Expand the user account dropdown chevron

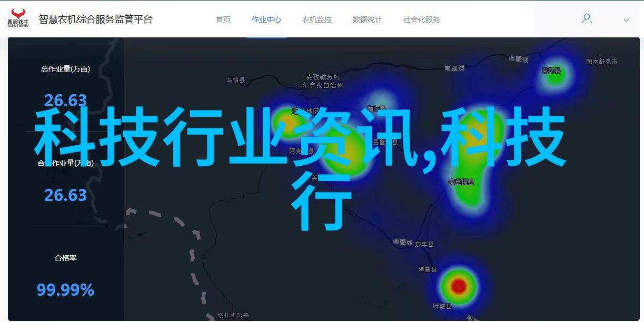tap(626, 21)
